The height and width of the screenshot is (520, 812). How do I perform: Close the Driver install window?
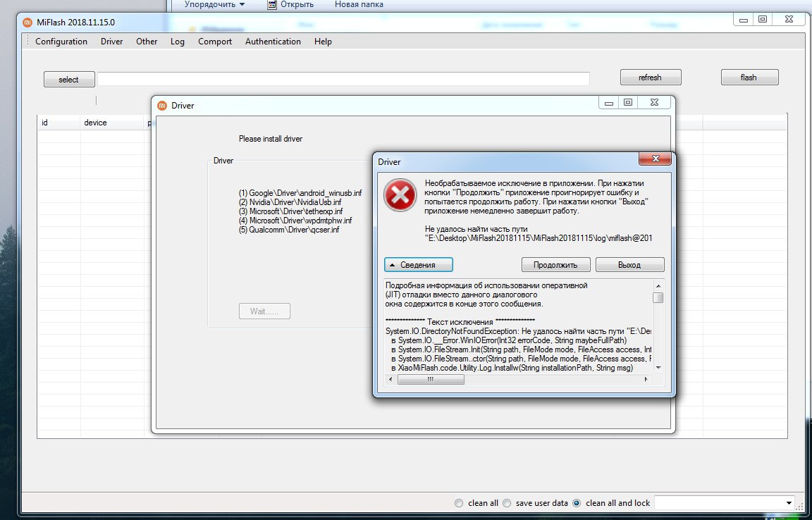click(655, 103)
